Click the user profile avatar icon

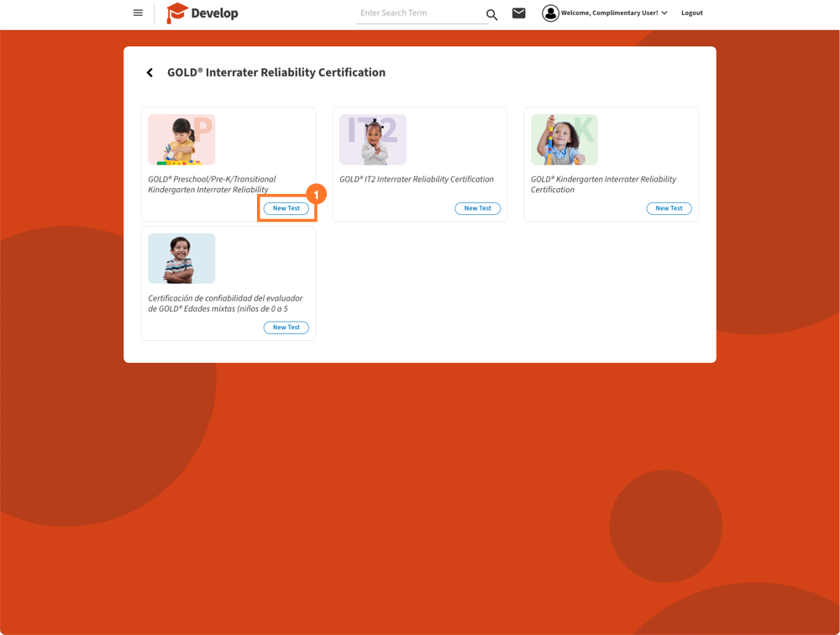point(550,13)
